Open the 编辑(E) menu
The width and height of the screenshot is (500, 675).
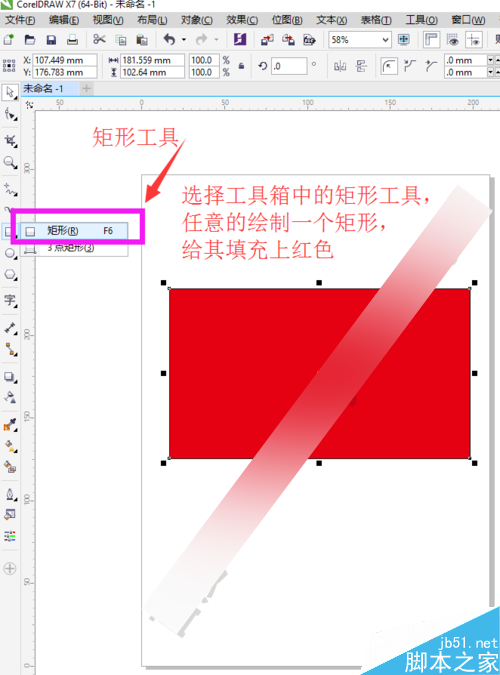click(x=64, y=20)
